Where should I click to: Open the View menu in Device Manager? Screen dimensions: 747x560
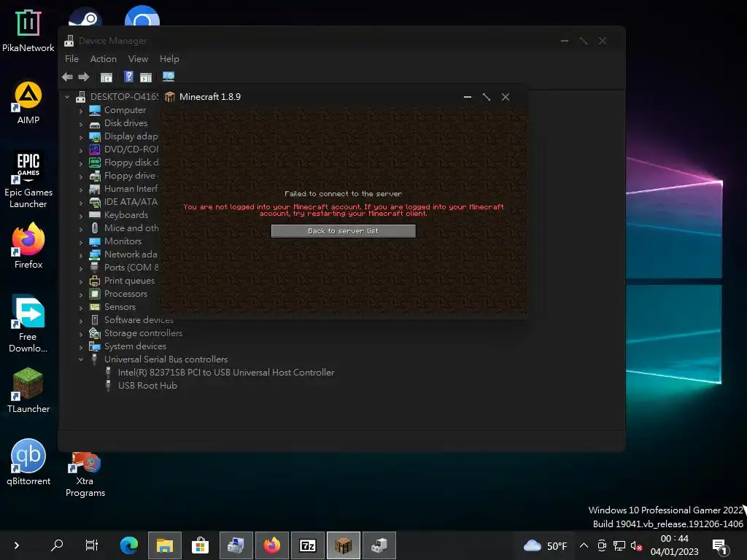point(138,59)
